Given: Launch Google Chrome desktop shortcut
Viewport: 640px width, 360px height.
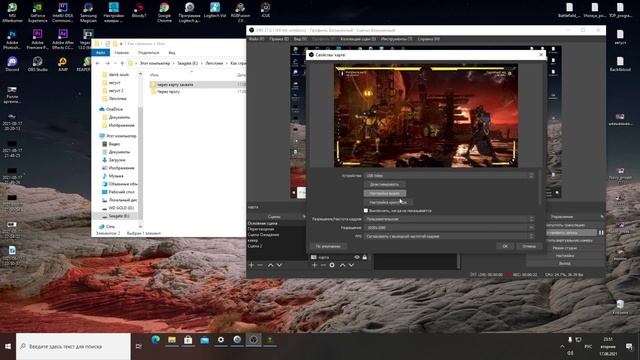Looking at the screenshot, I should click(x=164, y=12).
